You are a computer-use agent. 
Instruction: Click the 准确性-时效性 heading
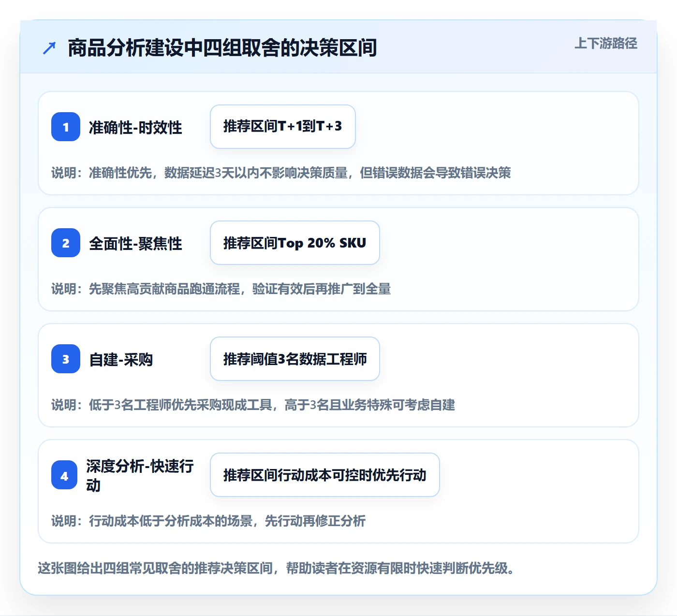click(135, 127)
